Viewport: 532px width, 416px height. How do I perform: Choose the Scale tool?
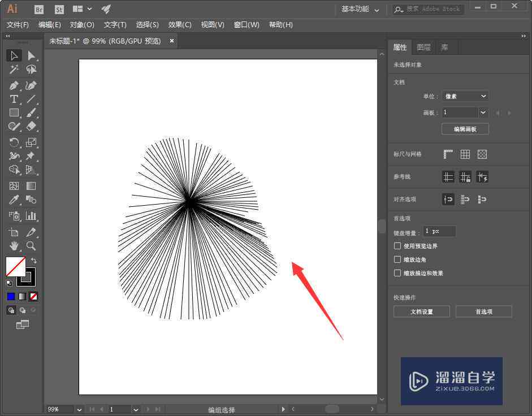[31, 142]
